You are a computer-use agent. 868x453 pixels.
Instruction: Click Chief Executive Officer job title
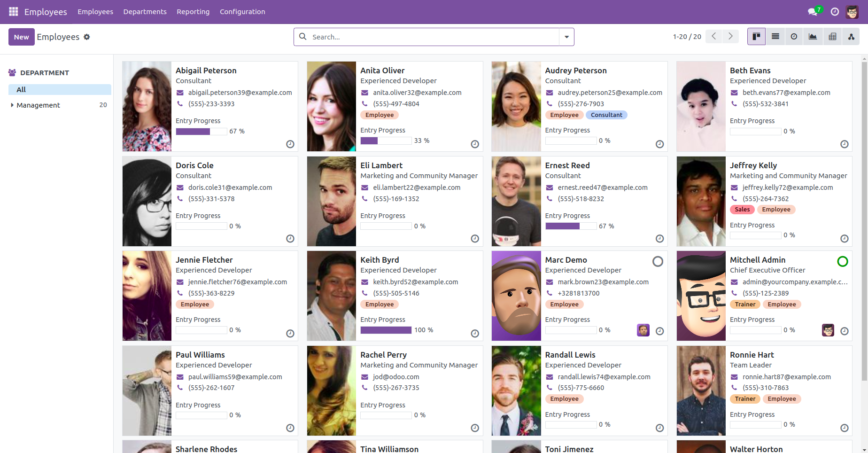point(767,270)
